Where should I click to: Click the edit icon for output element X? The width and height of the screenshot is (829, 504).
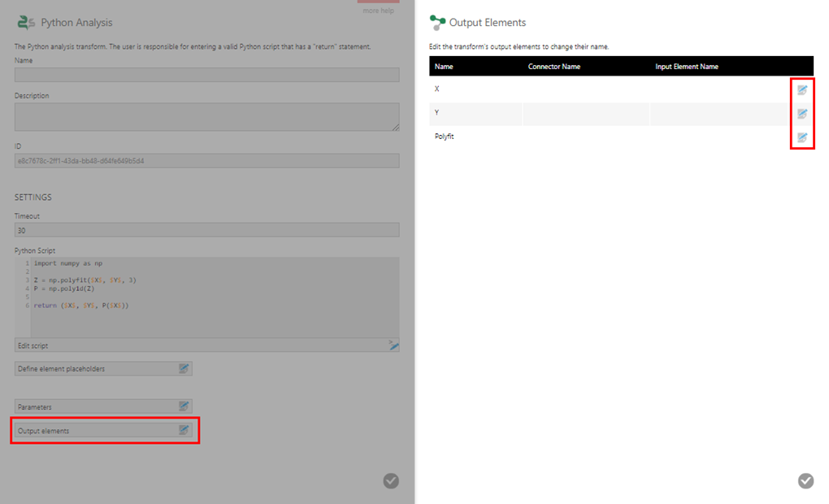click(801, 90)
